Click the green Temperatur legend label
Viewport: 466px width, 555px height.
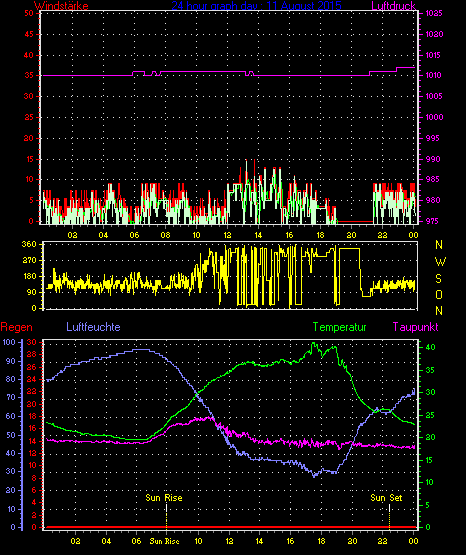tap(339, 327)
